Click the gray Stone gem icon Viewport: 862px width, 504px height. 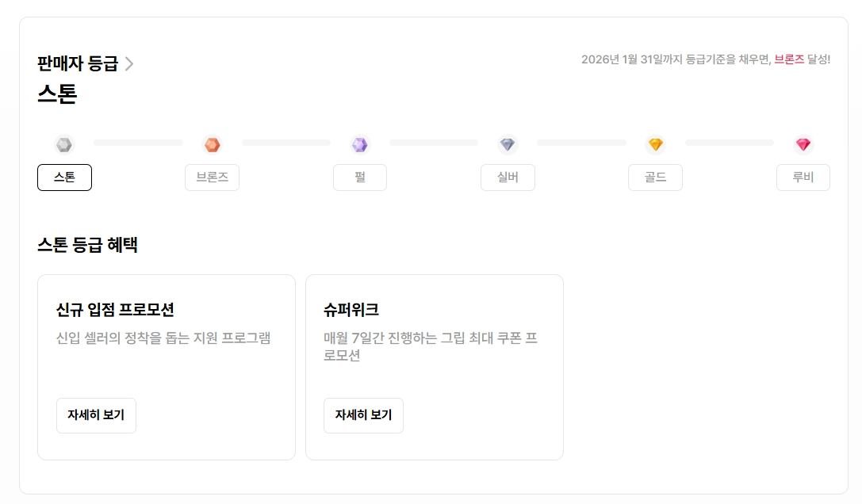click(64, 145)
